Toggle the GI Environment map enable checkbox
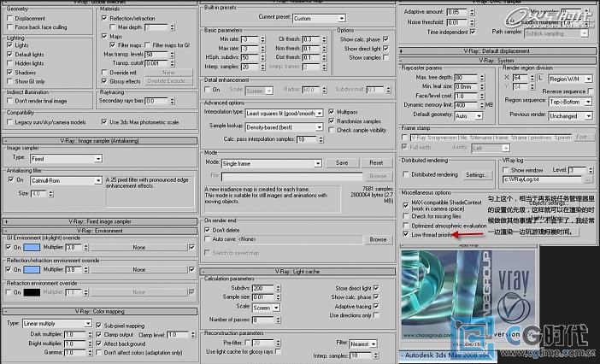Viewport: 600px width, 364px height. tap(191, 248)
